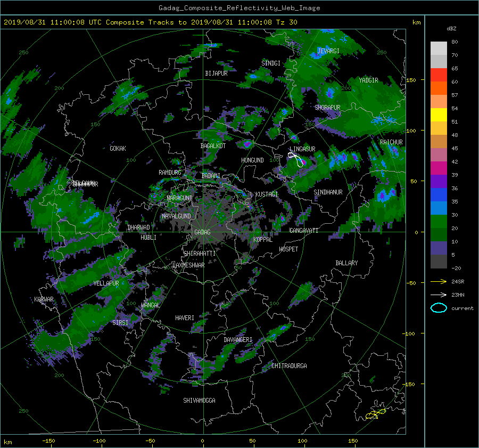Click the HUBLI city label

click(148, 238)
